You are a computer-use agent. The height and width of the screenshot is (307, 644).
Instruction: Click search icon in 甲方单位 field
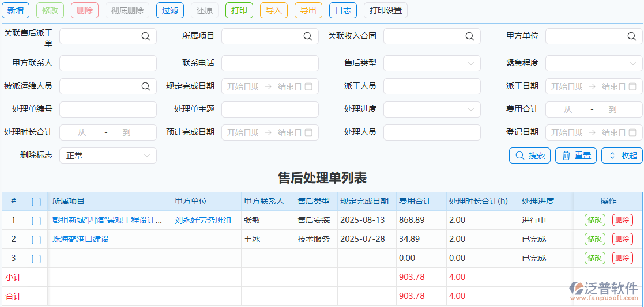[x=632, y=36]
